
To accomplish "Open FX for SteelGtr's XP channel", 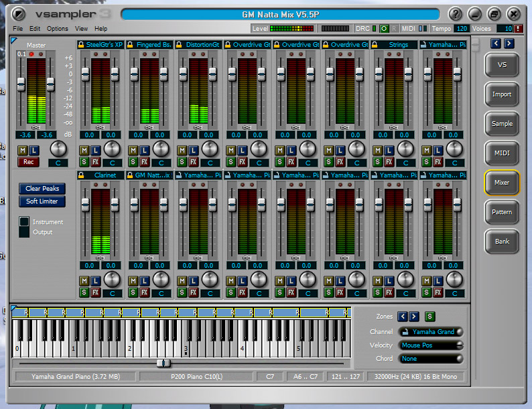I will pos(96,161).
